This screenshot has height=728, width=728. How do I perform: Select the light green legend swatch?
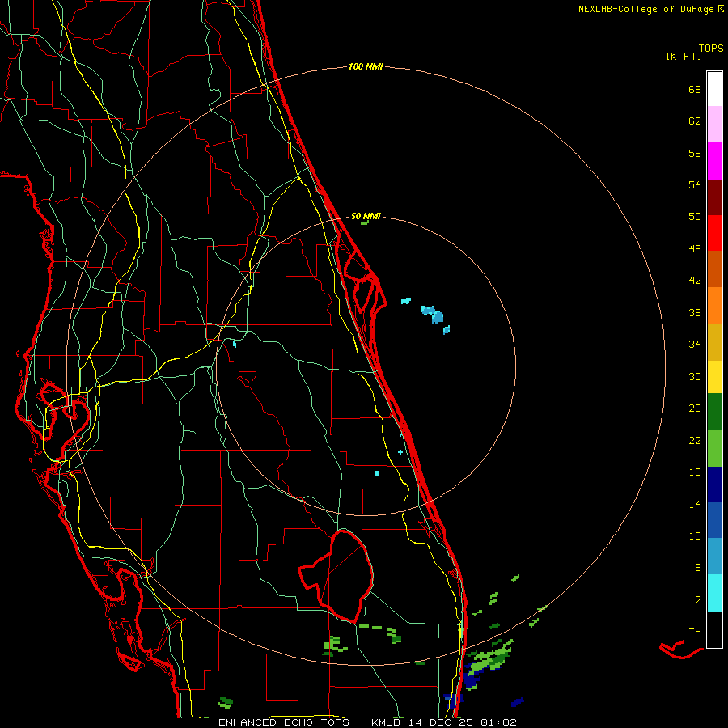714,448
